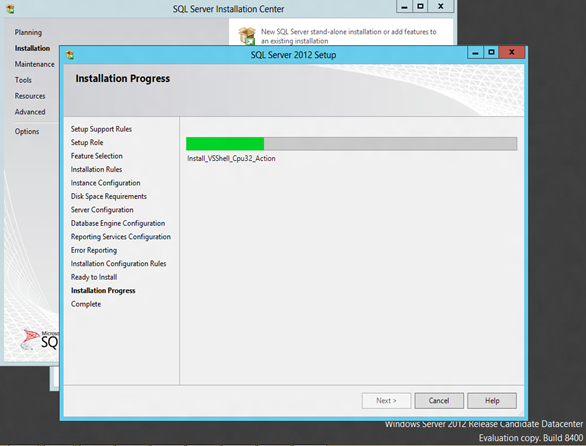Open the Planning section

click(x=28, y=32)
